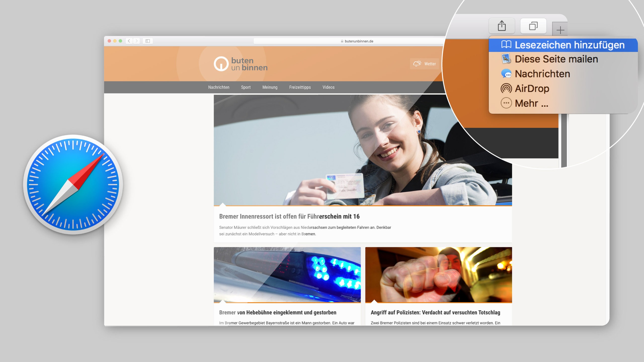Open the tab overview icon

[x=533, y=26]
